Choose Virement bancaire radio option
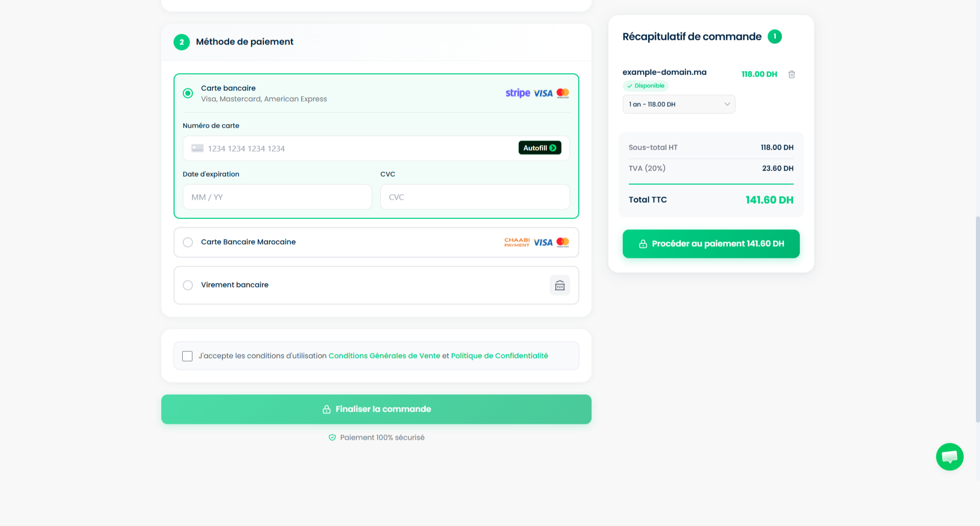Viewport: 980px width, 526px height. 188,285
